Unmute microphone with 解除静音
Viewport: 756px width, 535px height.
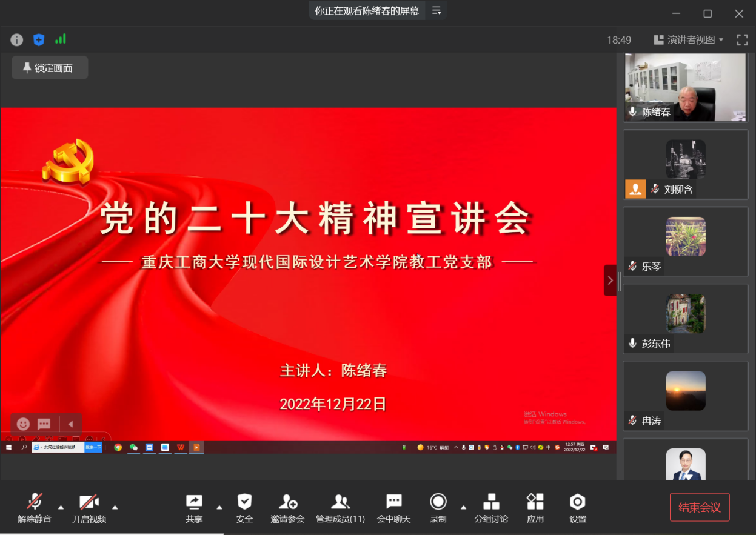point(35,508)
